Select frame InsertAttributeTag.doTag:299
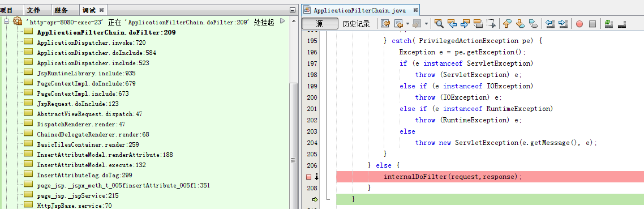 tap(84, 175)
